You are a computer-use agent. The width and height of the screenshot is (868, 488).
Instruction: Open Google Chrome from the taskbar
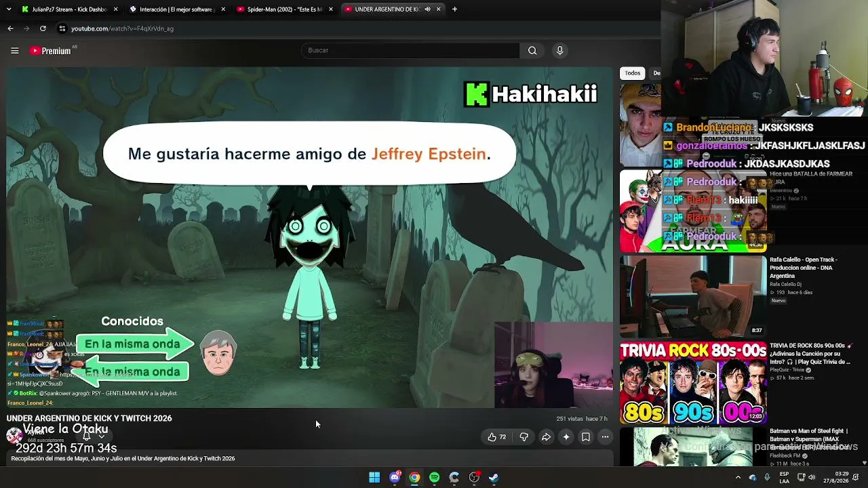pos(414,477)
